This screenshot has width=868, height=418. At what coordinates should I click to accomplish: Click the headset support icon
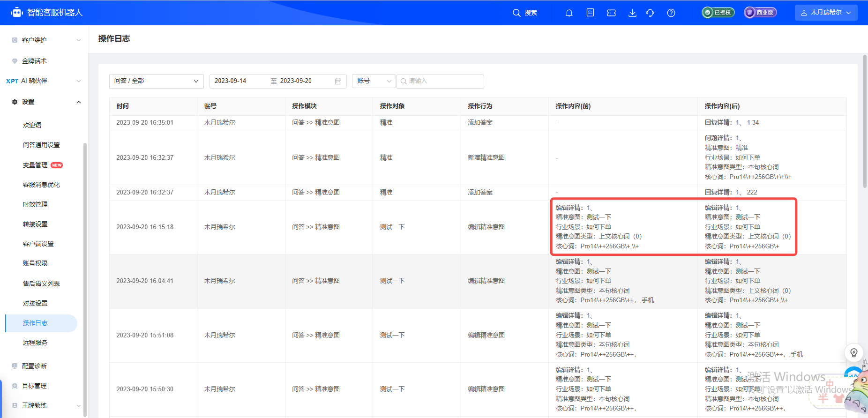(x=650, y=13)
